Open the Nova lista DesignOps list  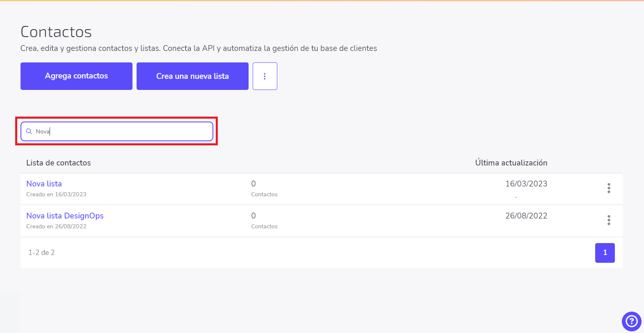[x=65, y=216]
